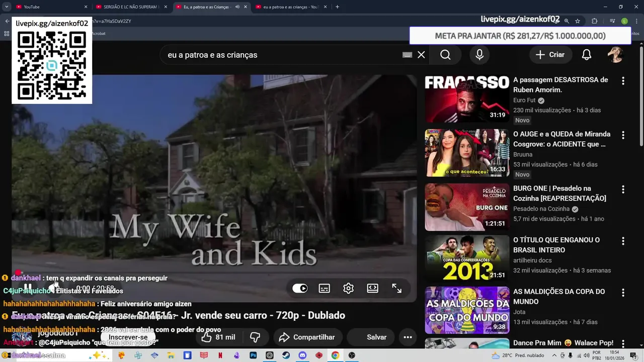The height and width of the screenshot is (362, 644).
Task: Open options menu for Ruben Amorim video
Action: click(623, 81)
